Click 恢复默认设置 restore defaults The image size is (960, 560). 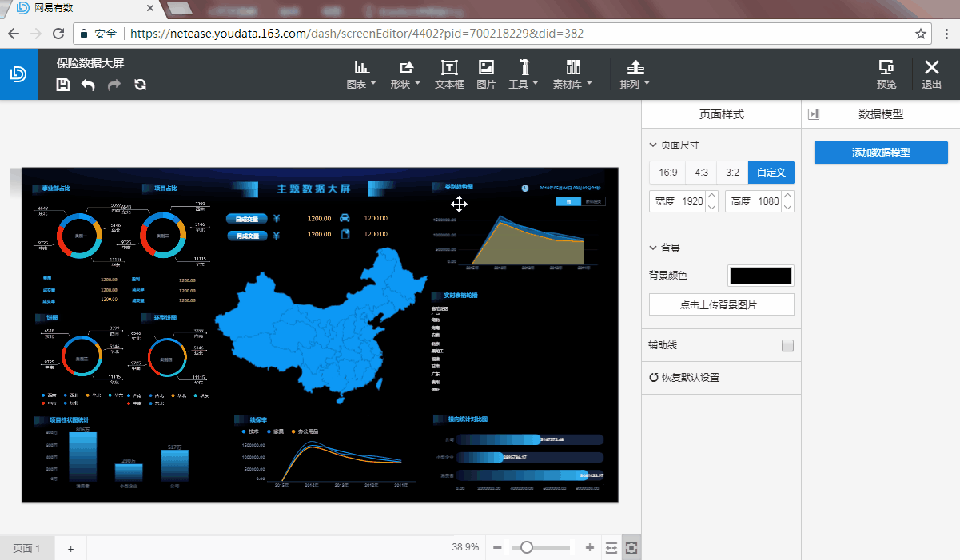(x=684, y=377)
